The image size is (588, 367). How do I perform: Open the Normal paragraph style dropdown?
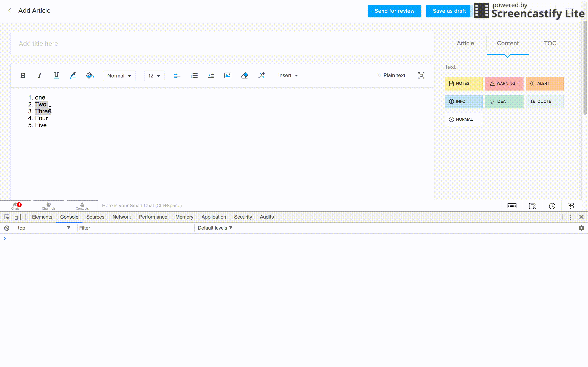pyautogui.click(x=119, y=75)
